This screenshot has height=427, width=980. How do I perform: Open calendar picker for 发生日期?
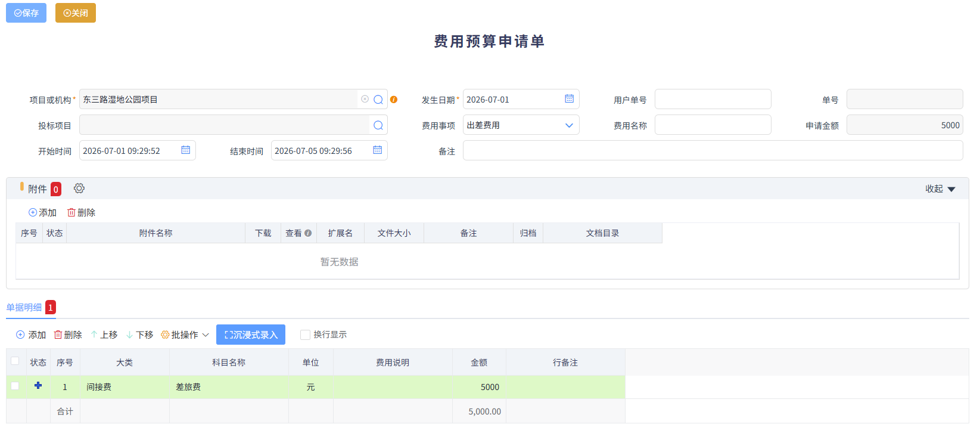click(570, 99)
